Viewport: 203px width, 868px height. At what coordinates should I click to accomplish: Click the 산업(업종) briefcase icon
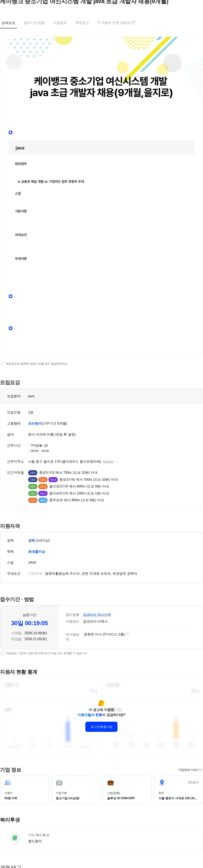[110, 782]
